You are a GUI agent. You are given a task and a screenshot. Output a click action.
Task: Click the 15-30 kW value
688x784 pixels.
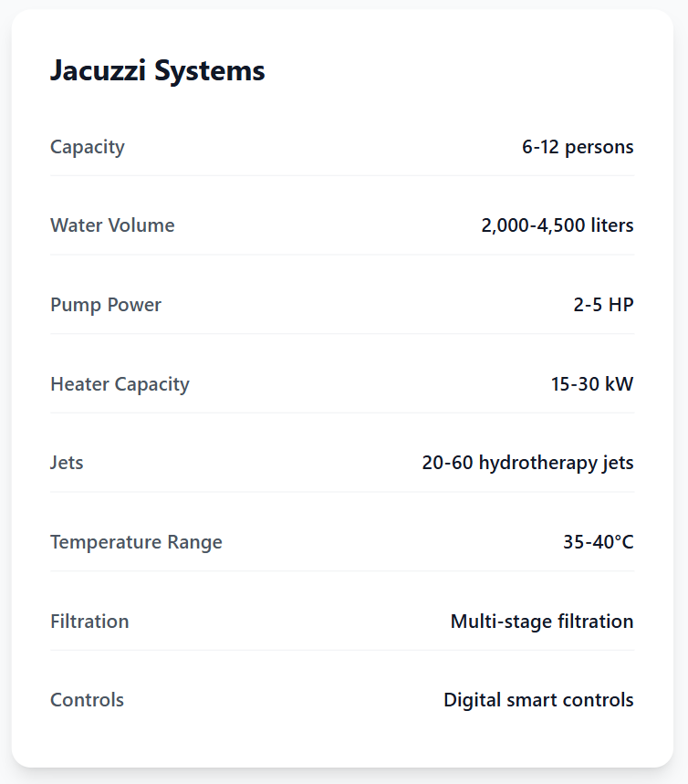coord(592,384)
